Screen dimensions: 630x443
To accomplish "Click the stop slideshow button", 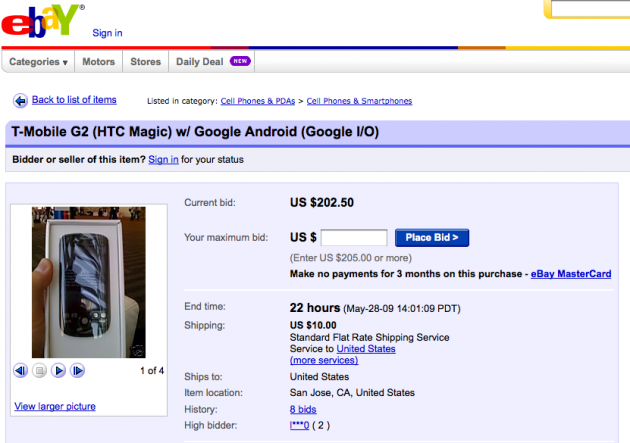I will click(x=40, y=371).
